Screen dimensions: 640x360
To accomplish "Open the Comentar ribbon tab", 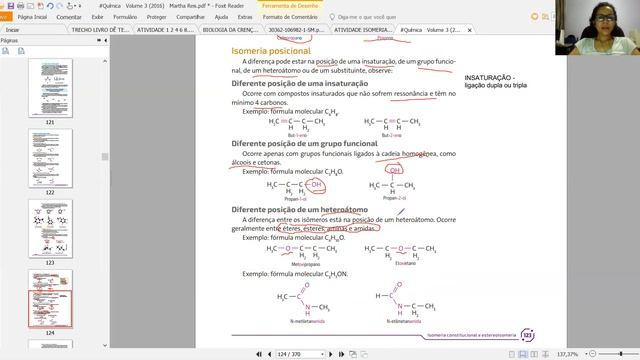I will [x=69, y=17].
